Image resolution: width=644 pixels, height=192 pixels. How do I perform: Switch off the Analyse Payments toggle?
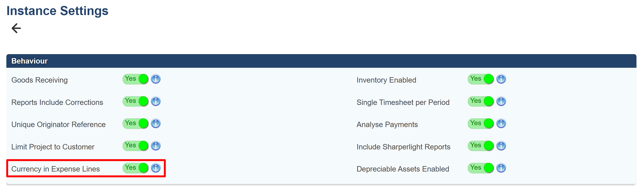(480, 124)
